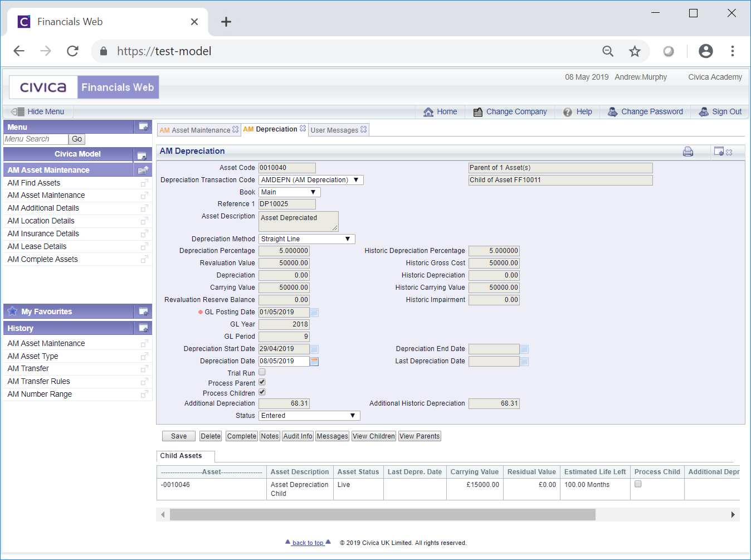This screenshot has width=751, height=560.
Task: Click the Go button for menu search
Action: 77,139
